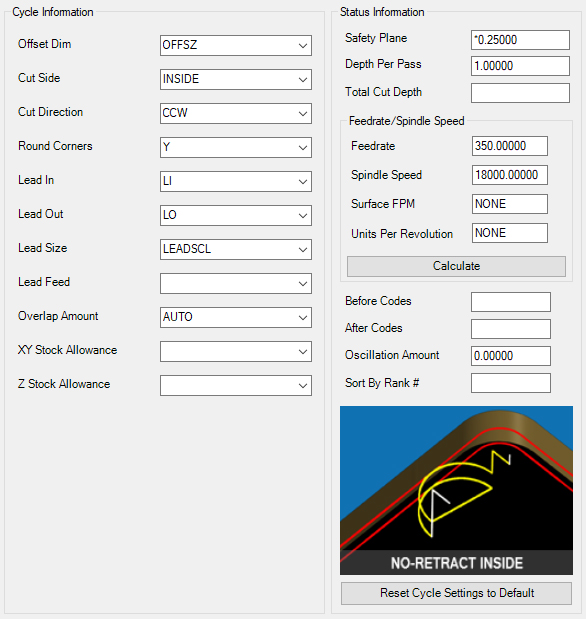586x619 pixels.
Task: Expand the Lead Size LEADSCL dropdown
Action: click(236, 249)
